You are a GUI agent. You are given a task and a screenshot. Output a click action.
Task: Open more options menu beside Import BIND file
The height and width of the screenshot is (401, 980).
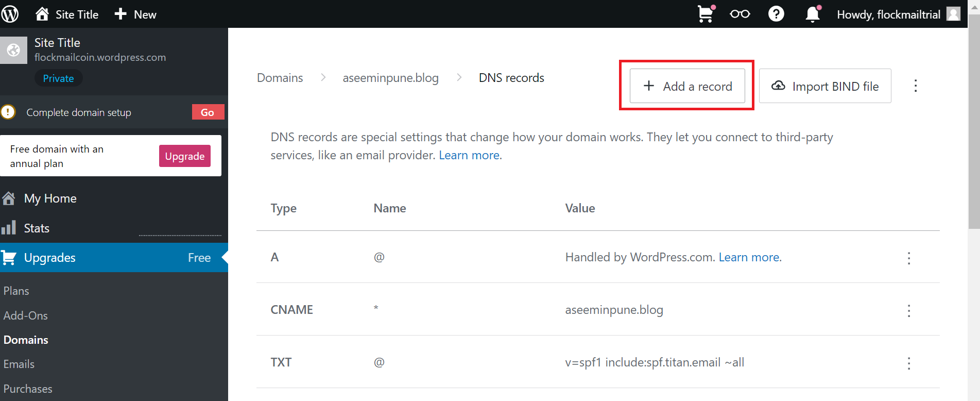click(916, 86)
